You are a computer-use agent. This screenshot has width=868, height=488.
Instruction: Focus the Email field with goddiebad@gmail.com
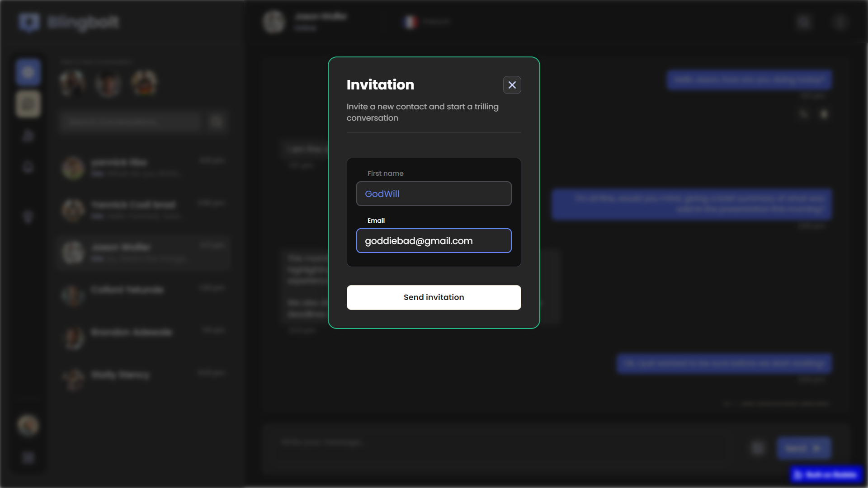click(x=434, y=241)
